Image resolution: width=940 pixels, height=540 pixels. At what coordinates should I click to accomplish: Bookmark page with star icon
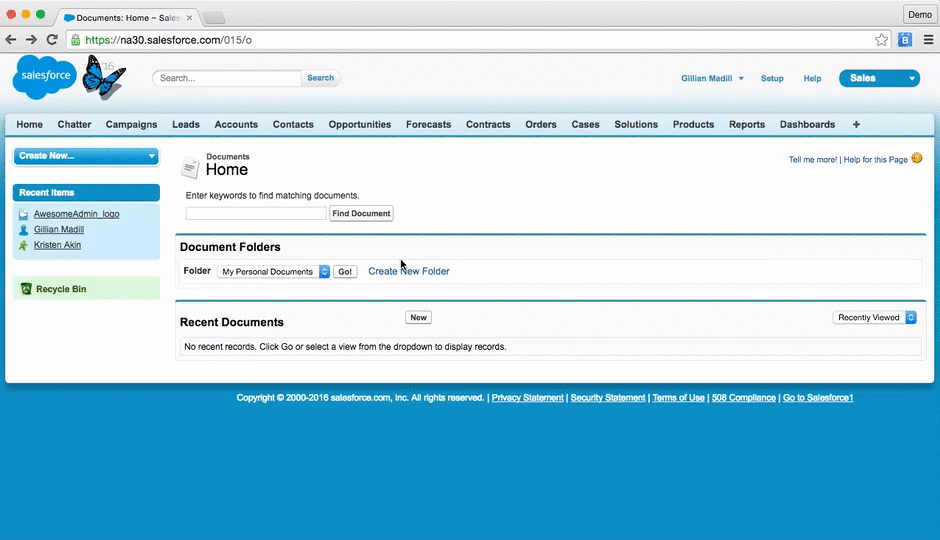pos(881,40)
